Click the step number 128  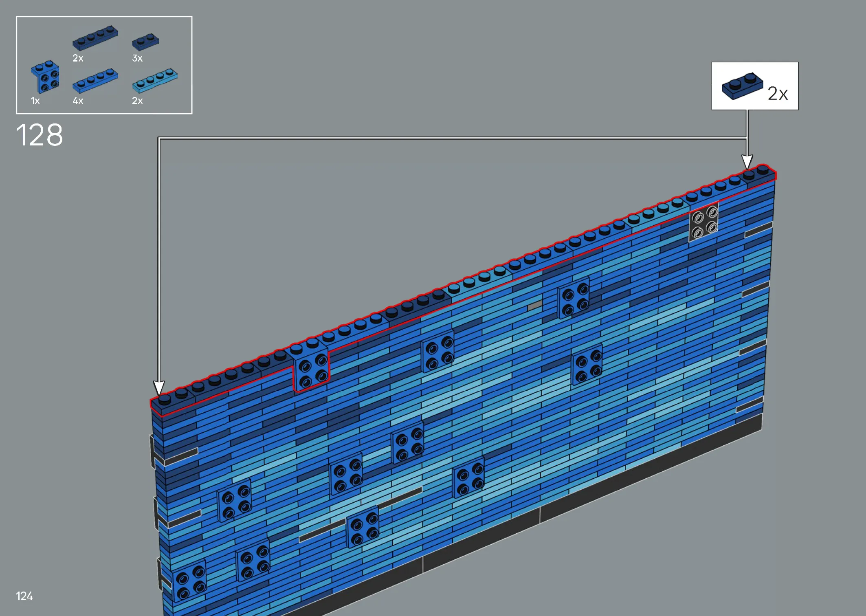coord(40,135)
